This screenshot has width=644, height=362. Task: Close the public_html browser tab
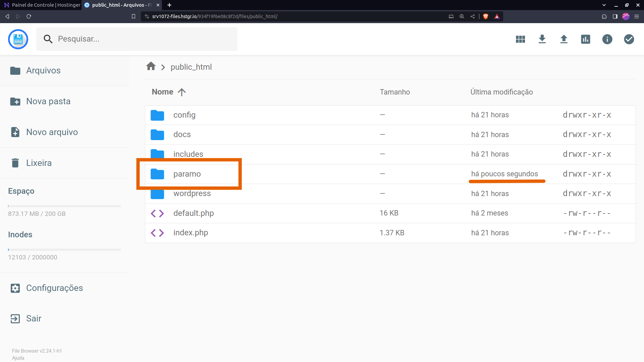coord(158,5)
